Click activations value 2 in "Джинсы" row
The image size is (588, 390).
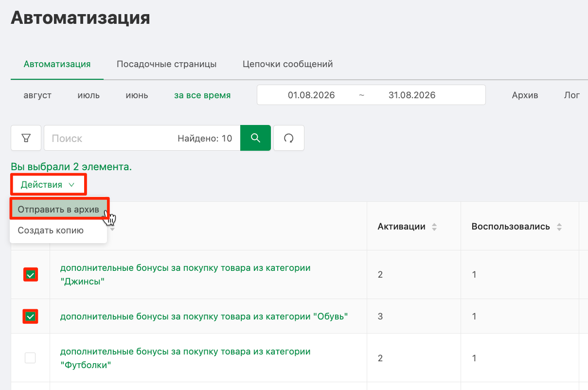tap(380, 275)
